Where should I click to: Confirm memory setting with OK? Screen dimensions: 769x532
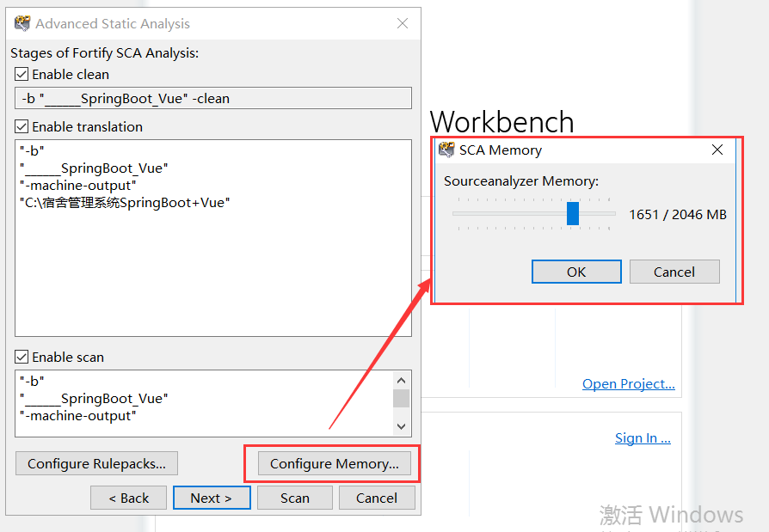pyautogui.click(x=576, y=272)
